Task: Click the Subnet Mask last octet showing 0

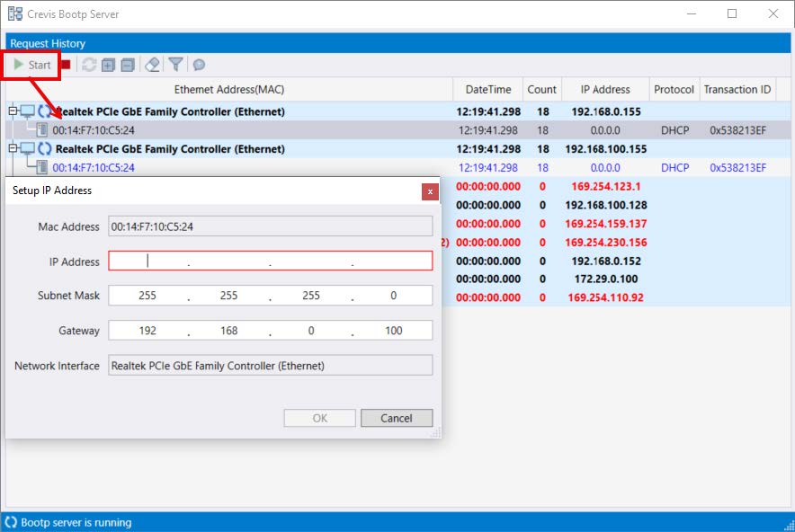Action: click(x=393, y=296)
